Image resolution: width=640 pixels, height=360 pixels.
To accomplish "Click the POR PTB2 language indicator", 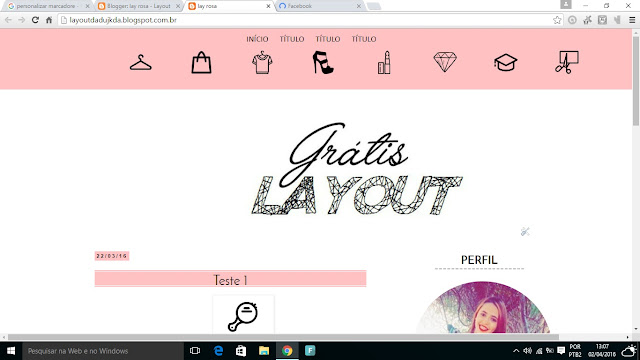I will (x=575, y=351).
